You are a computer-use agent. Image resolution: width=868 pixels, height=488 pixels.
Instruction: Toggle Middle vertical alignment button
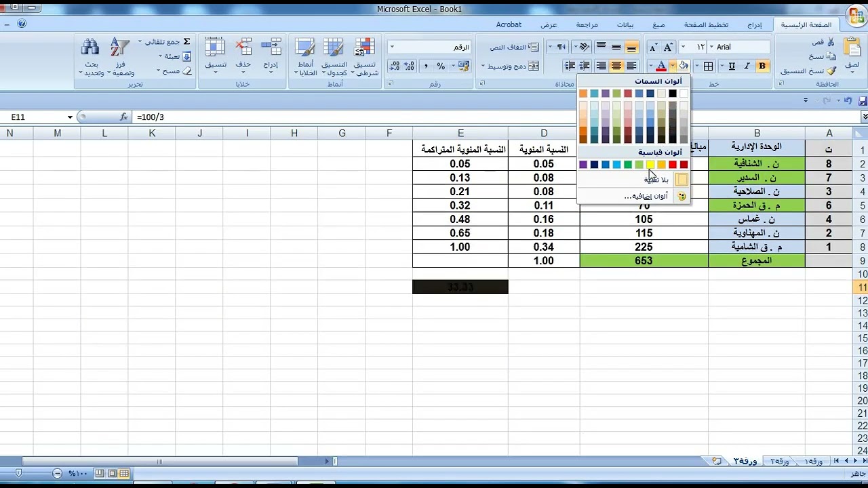coord(616,47)
